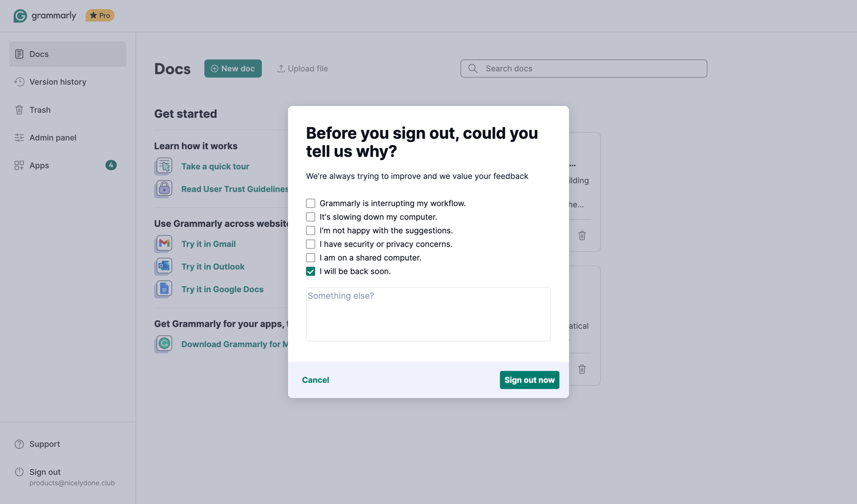Open the Admin panel
The height and width of the screenshot is (504, 857).
pyautogui.click(x=53, y=137)
